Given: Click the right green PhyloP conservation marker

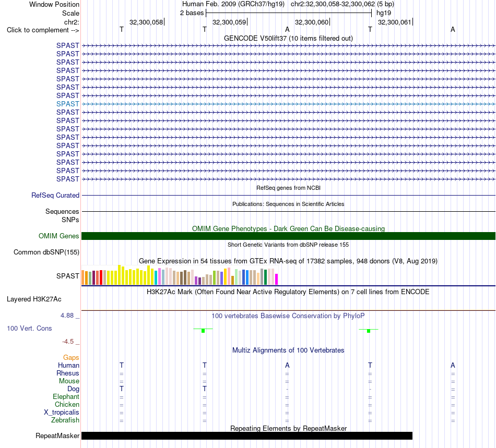Looking at the screenshot, I should [x=369, y=331].
